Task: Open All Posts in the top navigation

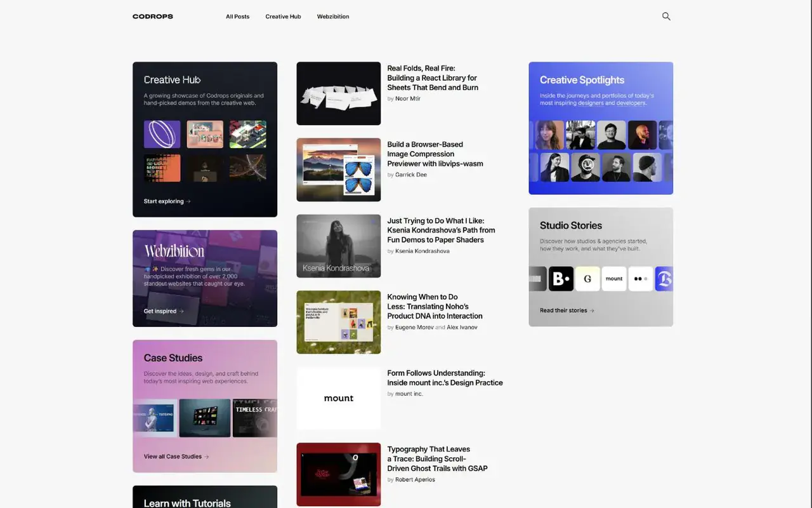Action: click(x=238, y=17)
